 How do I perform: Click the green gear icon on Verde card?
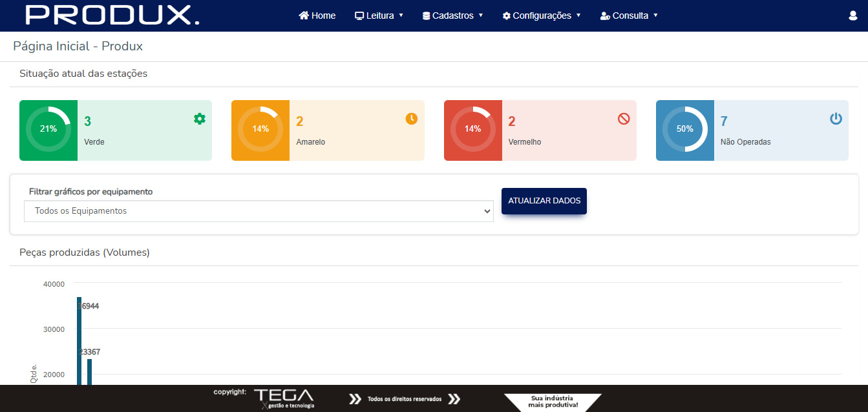point(200,119)
